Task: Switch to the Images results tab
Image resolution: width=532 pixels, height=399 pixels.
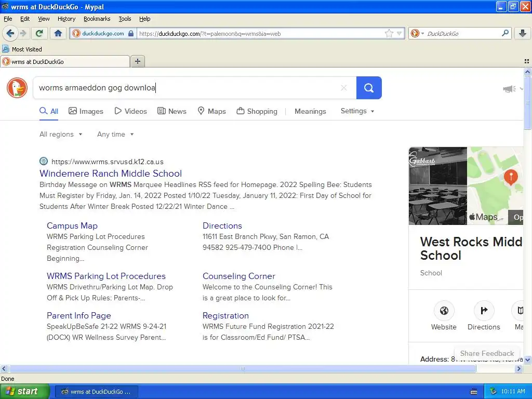Action: point(86,111)
